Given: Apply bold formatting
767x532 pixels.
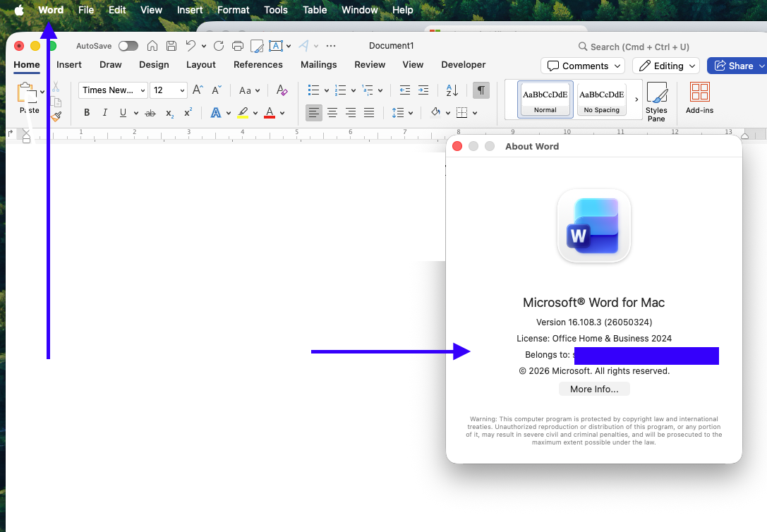Looking at the screenshot, I should coord(87,113).
